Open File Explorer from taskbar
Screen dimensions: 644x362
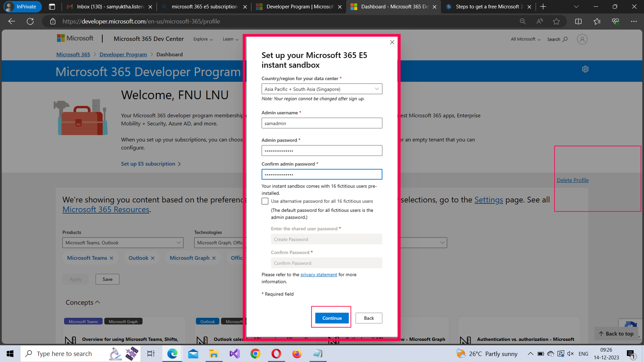pos(214,354)
